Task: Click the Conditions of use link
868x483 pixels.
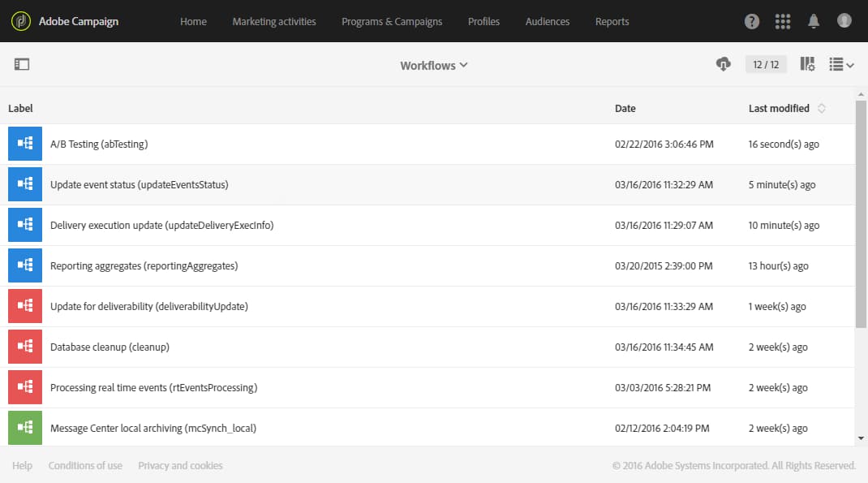Action: click(85, 465)
